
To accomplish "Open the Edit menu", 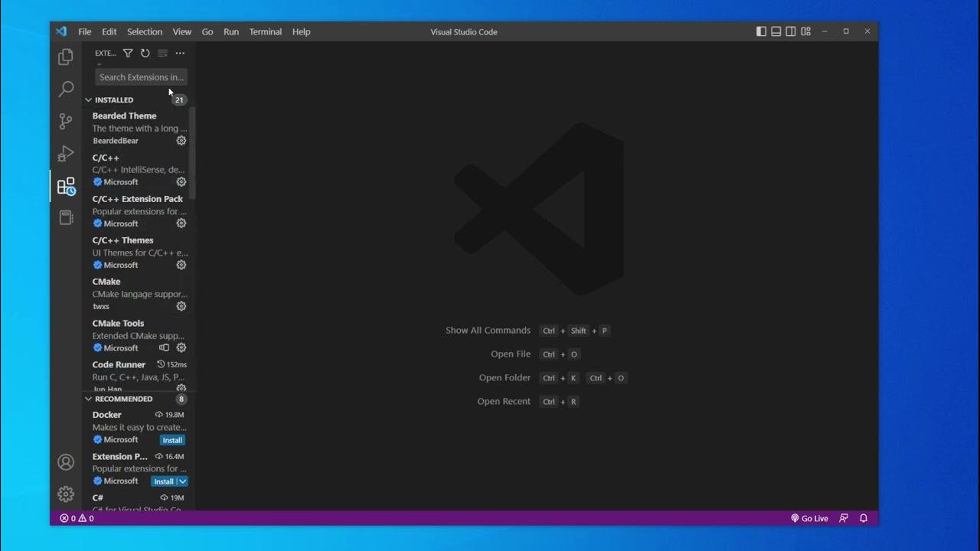I will point(109,31).
